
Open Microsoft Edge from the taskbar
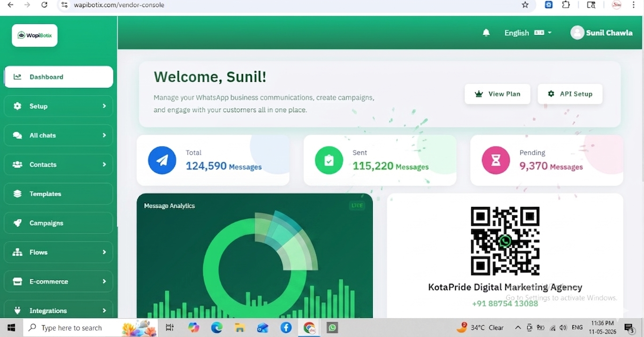coord(217,328)
